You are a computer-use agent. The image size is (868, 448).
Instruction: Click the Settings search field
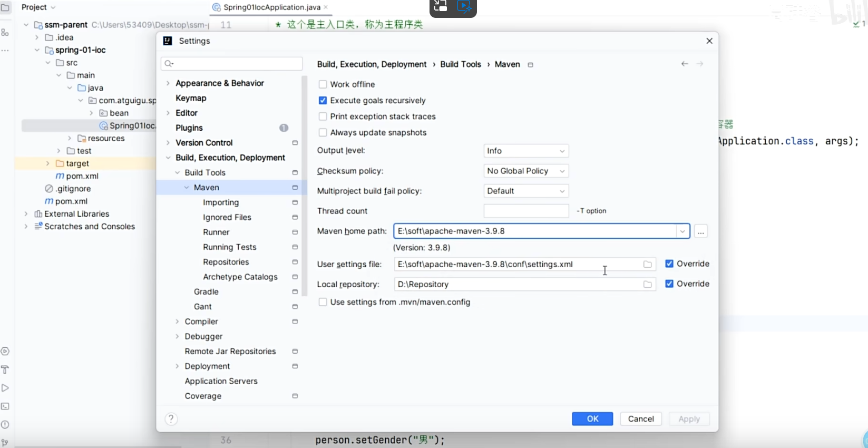pos(232,64)
